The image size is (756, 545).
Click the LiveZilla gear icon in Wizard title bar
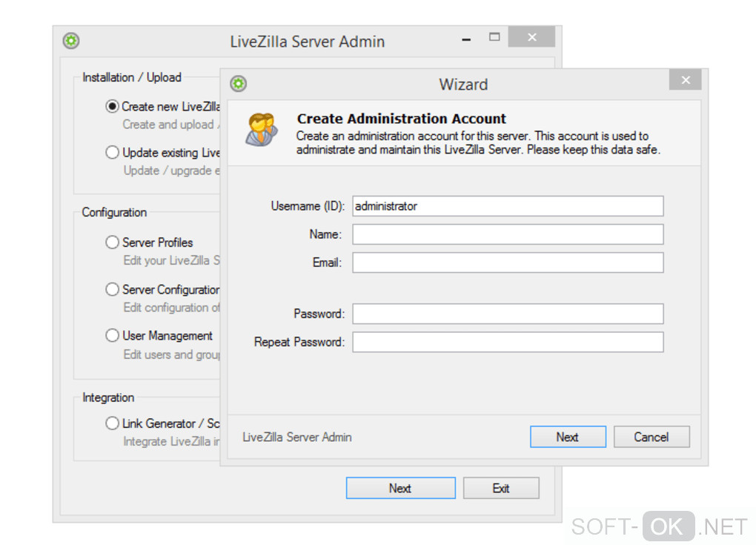coord(239,84)
